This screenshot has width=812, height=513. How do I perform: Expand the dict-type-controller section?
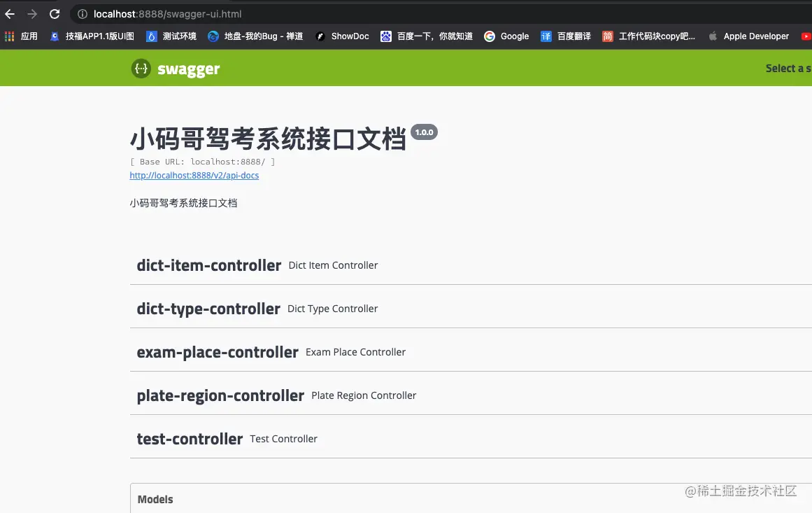(471, 309)
